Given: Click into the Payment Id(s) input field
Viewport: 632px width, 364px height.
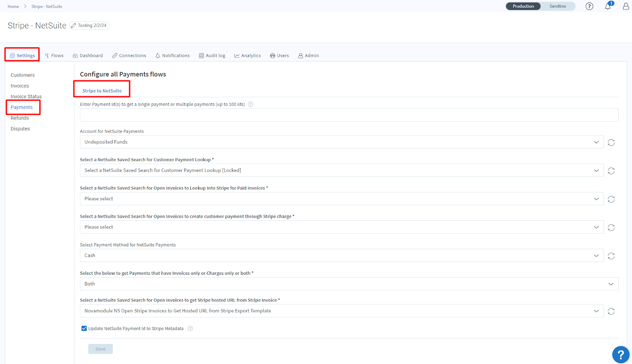Looking at the screenshot, I should (349, 115).
